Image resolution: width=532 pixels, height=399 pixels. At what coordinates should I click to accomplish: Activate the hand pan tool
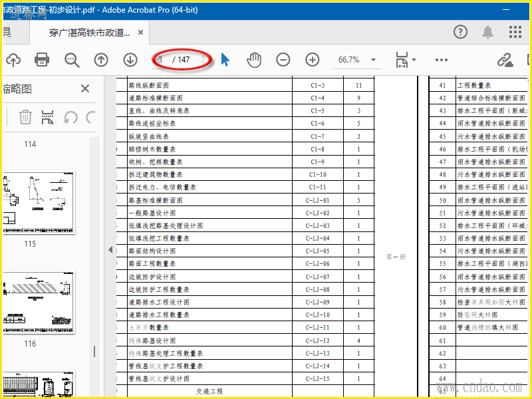tap(254, 60)
